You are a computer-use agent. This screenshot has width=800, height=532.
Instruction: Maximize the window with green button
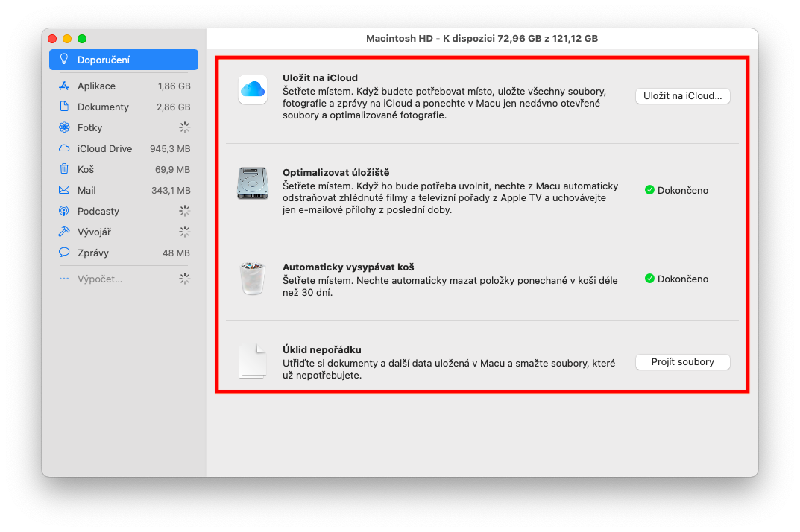tap(82, 39)
